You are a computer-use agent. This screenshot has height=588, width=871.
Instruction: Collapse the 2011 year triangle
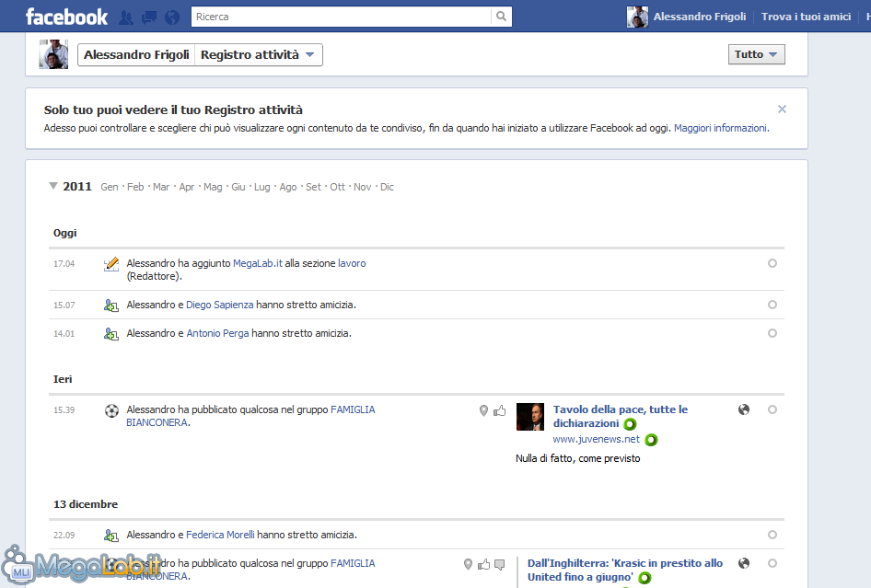click(53, 186)
